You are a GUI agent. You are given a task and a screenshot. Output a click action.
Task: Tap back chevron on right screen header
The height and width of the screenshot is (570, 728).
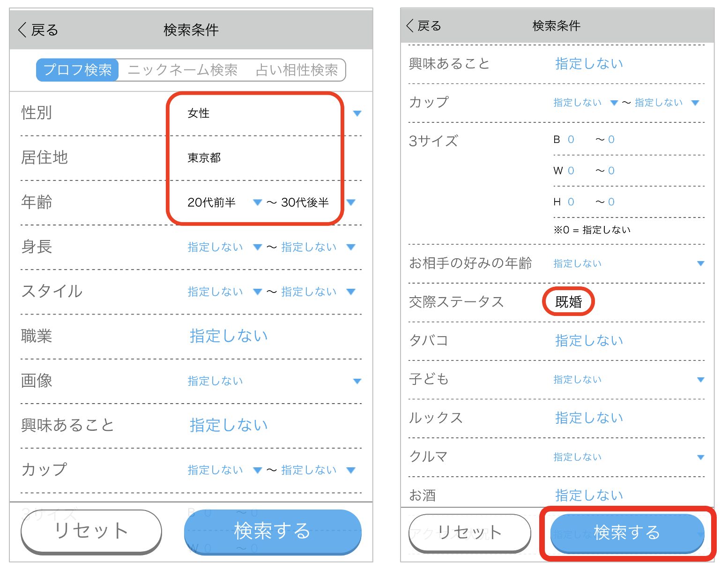[x=410, y=26]
